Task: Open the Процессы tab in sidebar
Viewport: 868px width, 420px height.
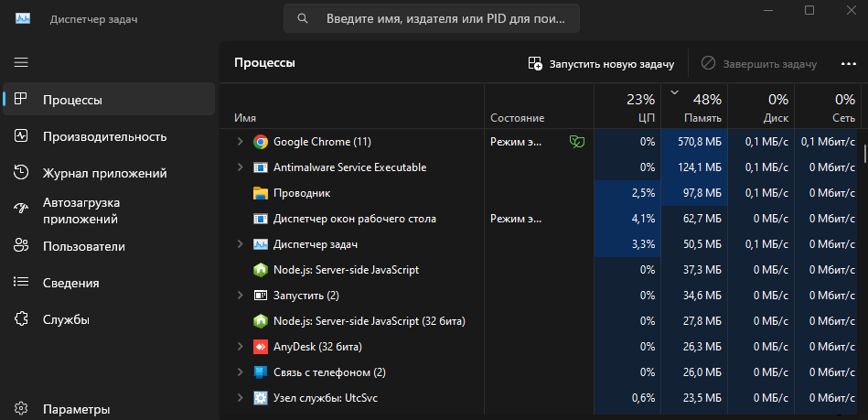Action: 109,100
